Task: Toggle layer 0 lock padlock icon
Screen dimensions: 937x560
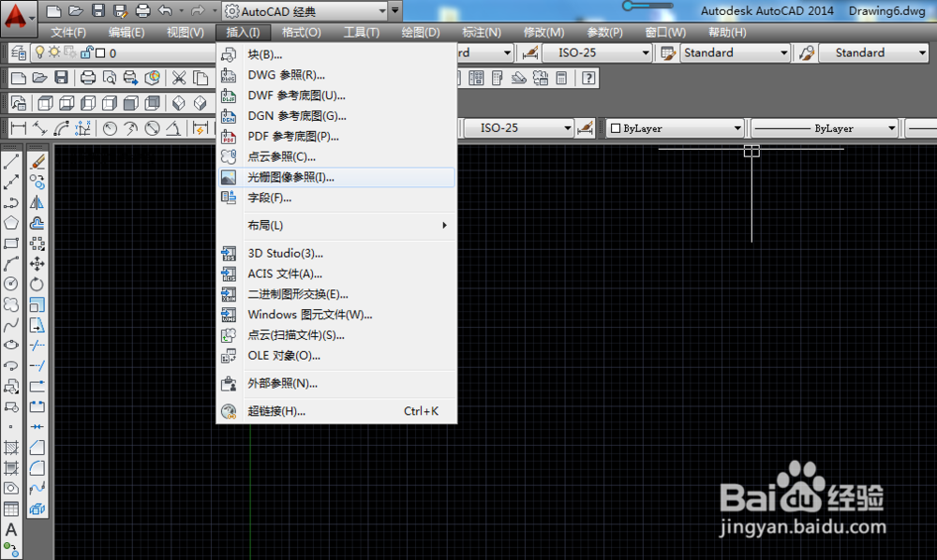Action: 86,52
